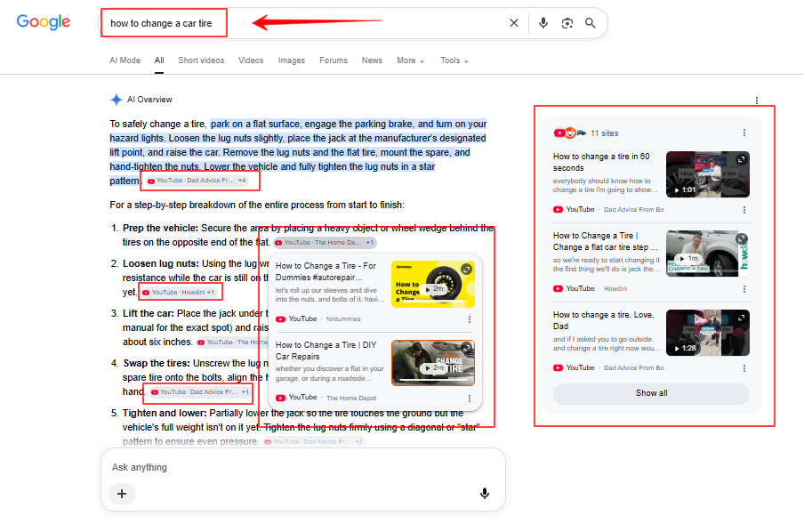
Task: Click the plus icon in Ask anything box
Action: pyautogui.click(x=122, y=494)
